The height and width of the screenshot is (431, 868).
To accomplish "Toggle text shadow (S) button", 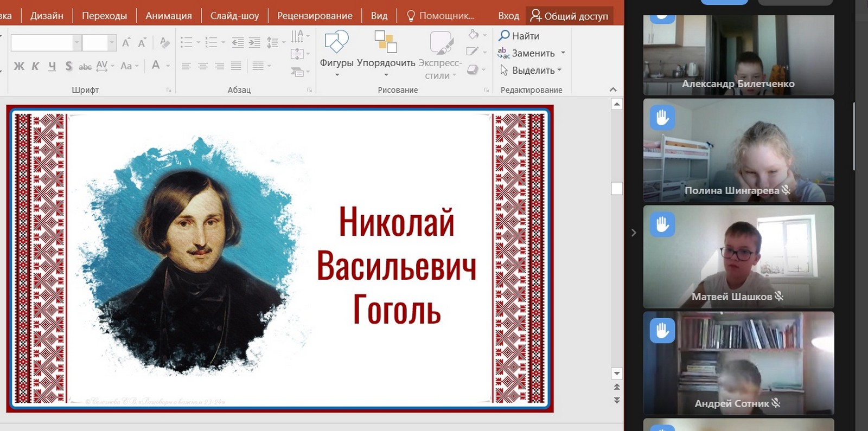I will coord(68,66).
